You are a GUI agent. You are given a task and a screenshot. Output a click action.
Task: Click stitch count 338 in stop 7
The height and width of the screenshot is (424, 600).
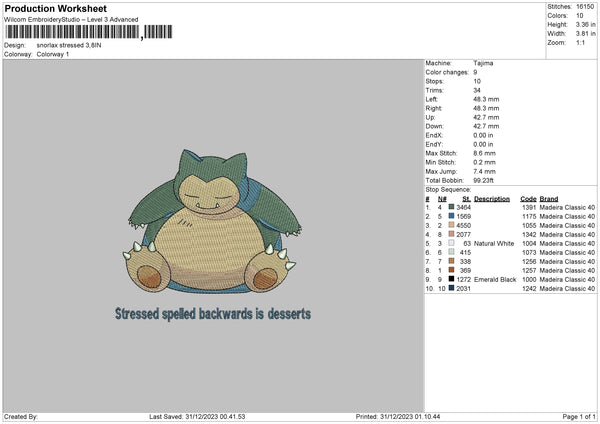tap(465, 261)
